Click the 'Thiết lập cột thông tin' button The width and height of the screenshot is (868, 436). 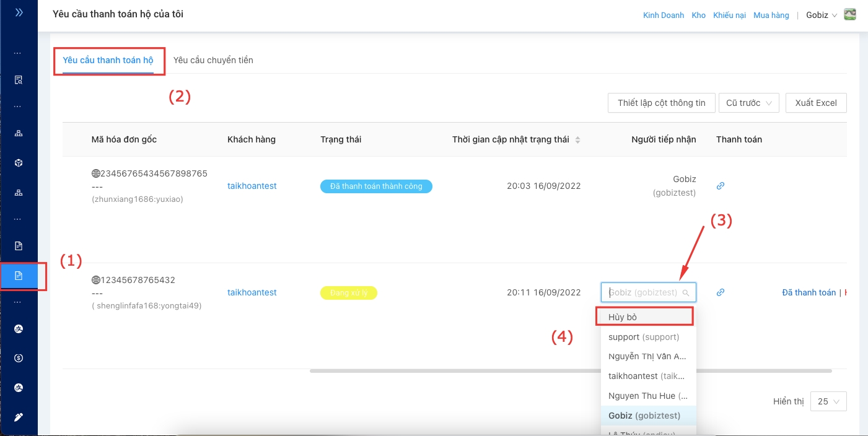661,103
